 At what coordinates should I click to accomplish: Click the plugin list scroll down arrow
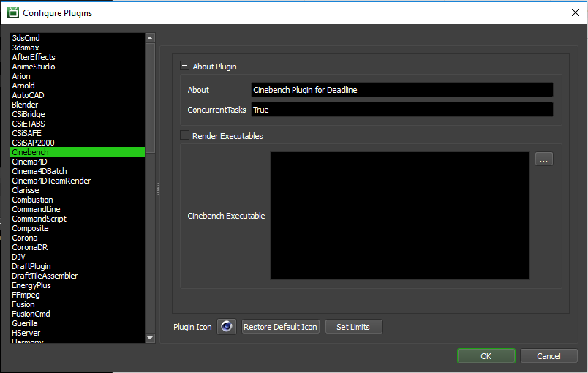(150, 338)
